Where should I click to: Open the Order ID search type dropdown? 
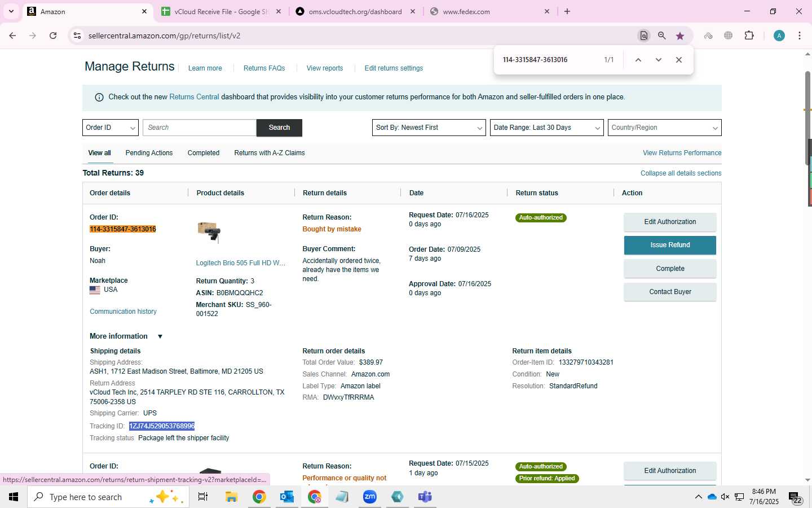111,128
